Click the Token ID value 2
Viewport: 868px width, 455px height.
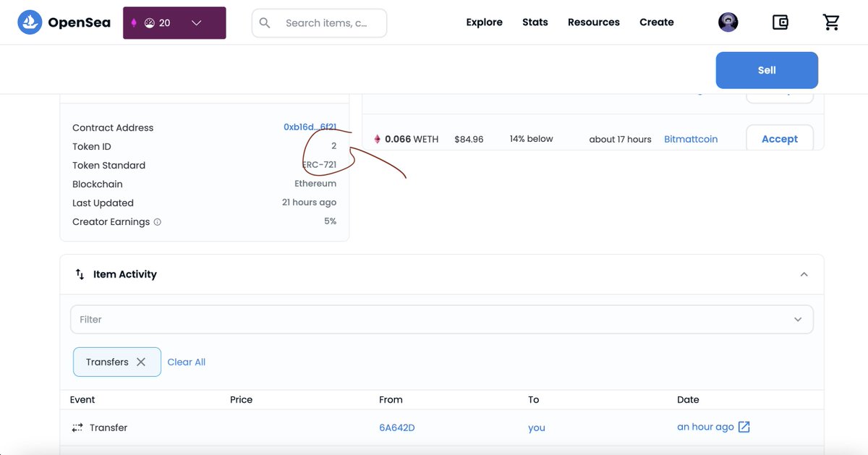point(333,146)
